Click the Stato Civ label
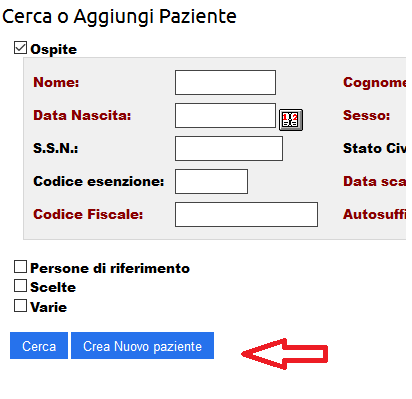 (x=374, y=148)
